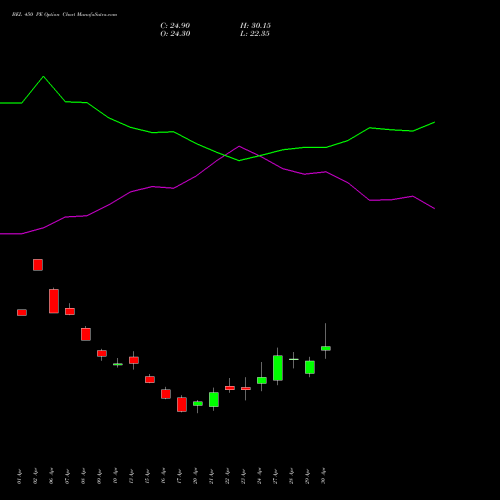Image resolution: width=500 pixels, height=500 pixels.
Task: Click the white doji candle for 28 Apr
Action: (x=294, y=359)
